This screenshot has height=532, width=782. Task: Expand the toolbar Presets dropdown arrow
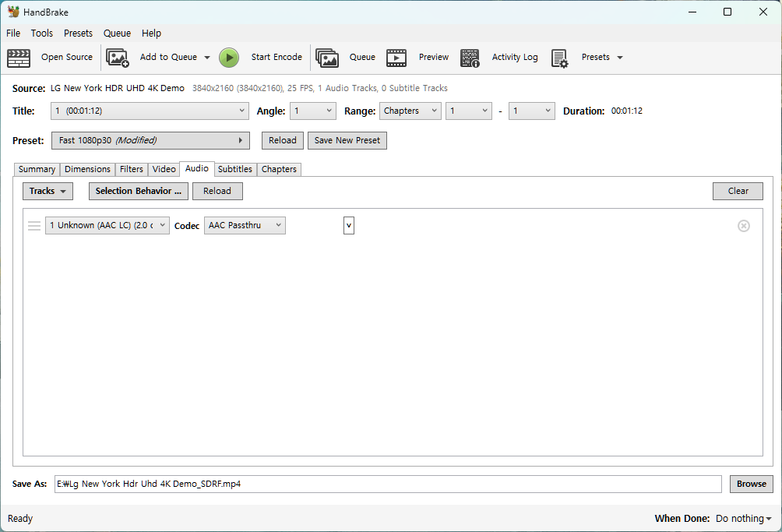(620, 58)
